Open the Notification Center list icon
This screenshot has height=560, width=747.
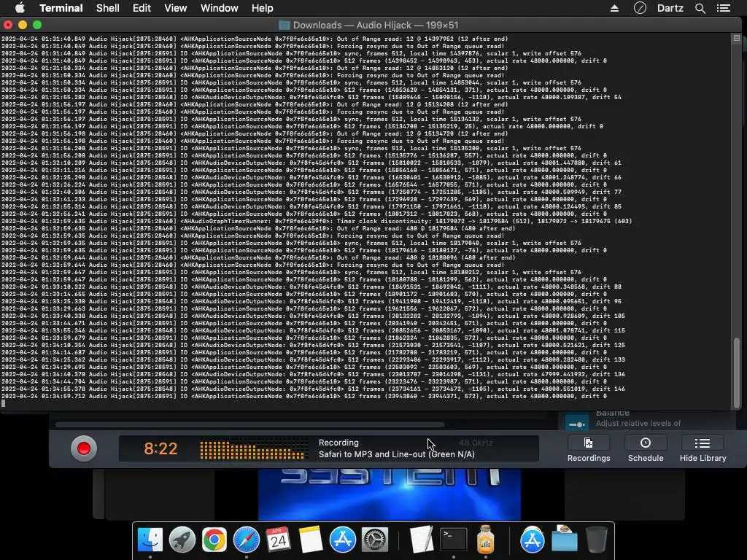(x=724, y=8)
